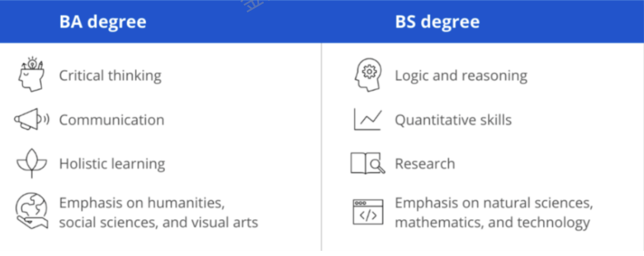Screen dimensions: 644x256
Task: Select the BA degree column header
Action: (x=103, y=22)
